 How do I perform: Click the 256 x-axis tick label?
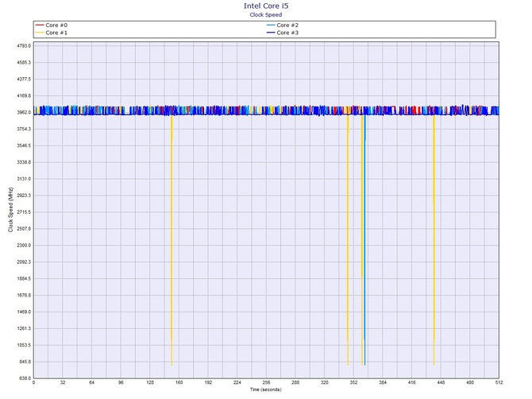point(266,382)
